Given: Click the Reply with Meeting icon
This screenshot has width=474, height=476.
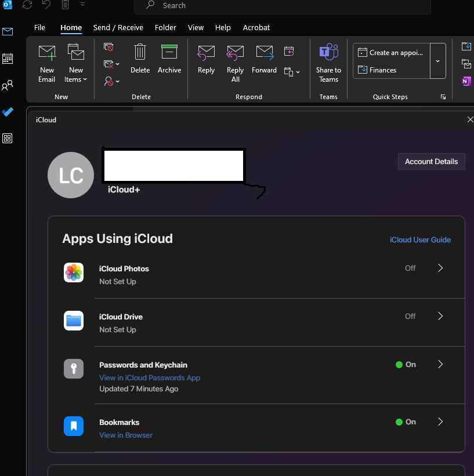Looking at the screenshot, I should (289, 51).
